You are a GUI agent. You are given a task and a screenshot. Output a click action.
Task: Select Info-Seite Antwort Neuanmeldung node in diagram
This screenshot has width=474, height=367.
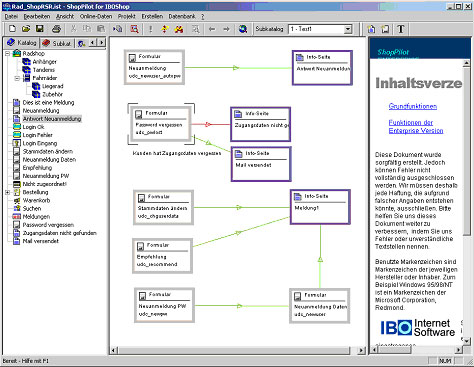[322, 68]
